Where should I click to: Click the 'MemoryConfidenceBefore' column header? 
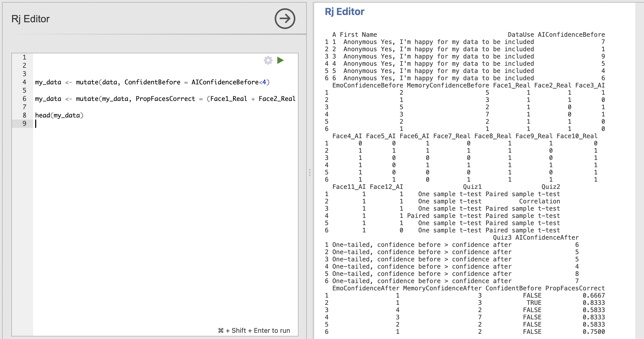pos(448,85)
